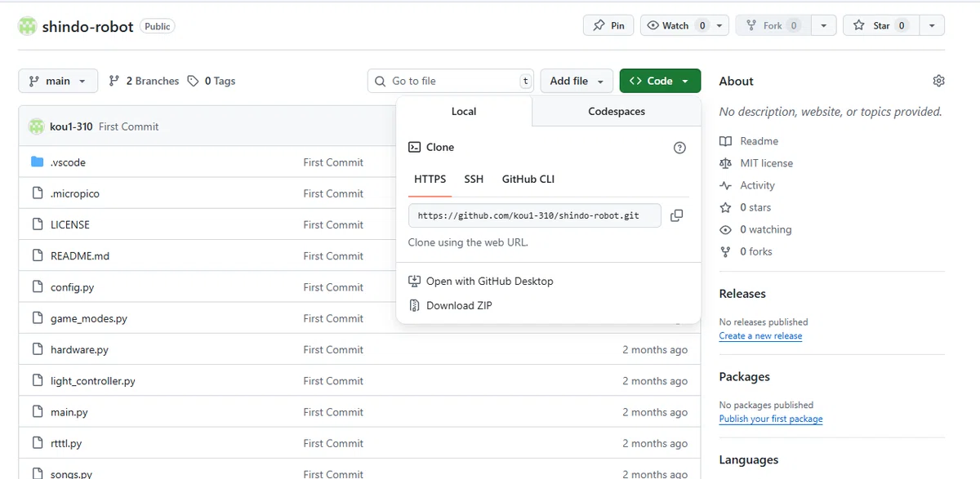Click the kou1-310 commit author avatar

[x=37, y=126]
